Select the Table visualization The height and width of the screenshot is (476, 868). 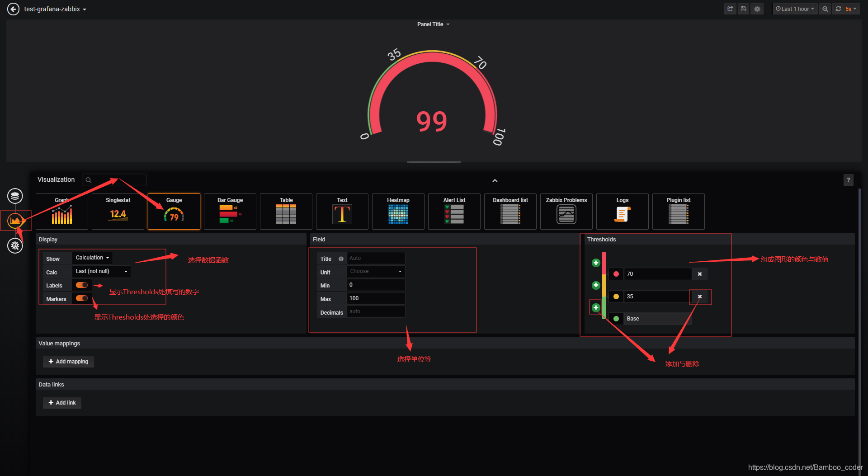click(286, 212)
